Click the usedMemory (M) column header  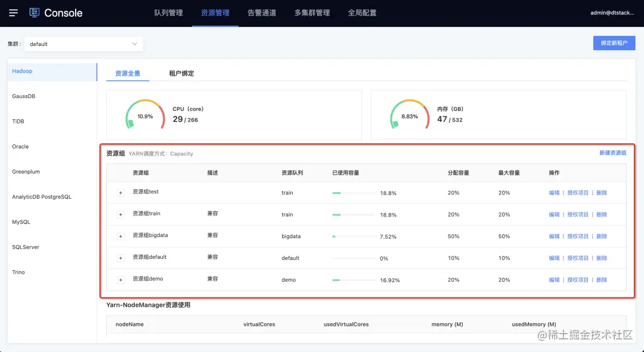[534, 324]
